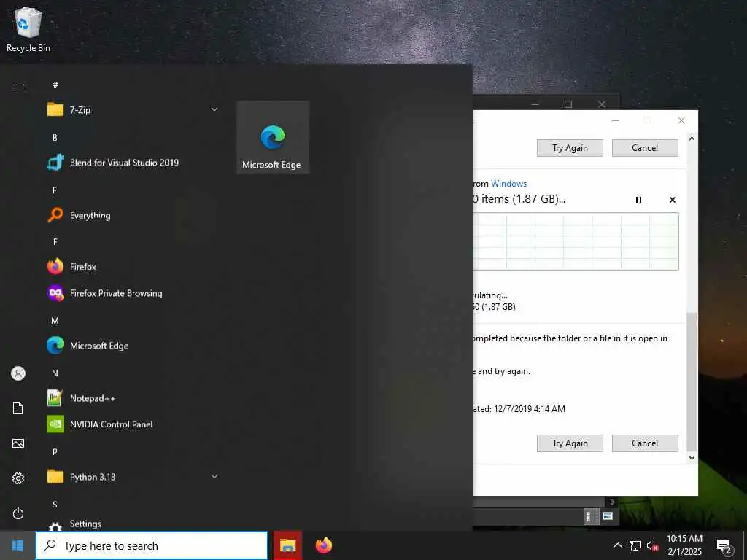Click the Windows Start button
Screen dimensions: 747x560
point(18,545)
